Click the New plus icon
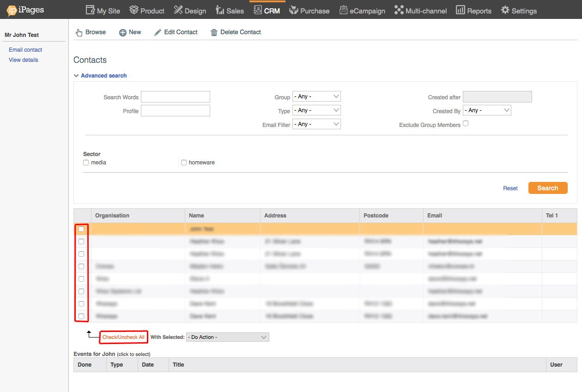582x392 pixels. click(123, 32)
